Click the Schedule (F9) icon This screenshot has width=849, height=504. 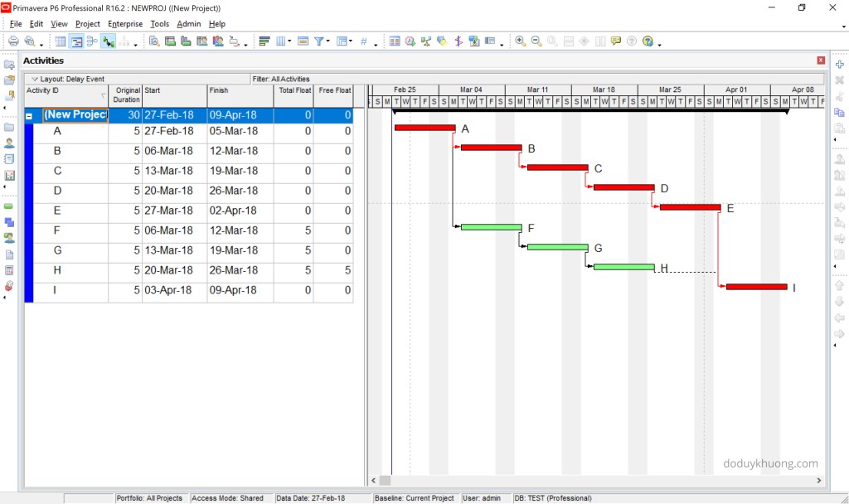coord(408,41)
